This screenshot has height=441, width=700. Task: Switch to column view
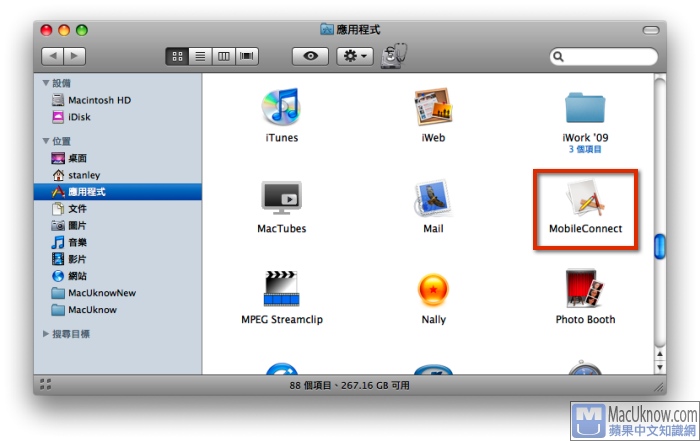(x=224, y=56)
